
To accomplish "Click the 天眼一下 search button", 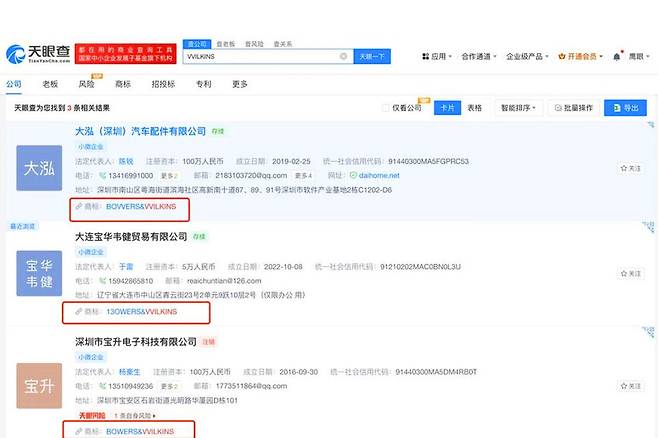I will tap(372, 56).
